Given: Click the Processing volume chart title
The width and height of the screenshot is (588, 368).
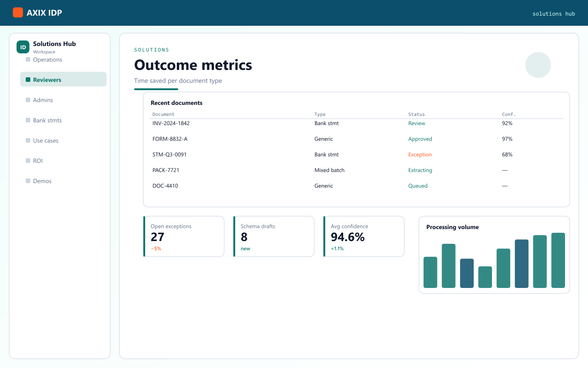Looking at the screenshot, I should [x=452, y=227].
